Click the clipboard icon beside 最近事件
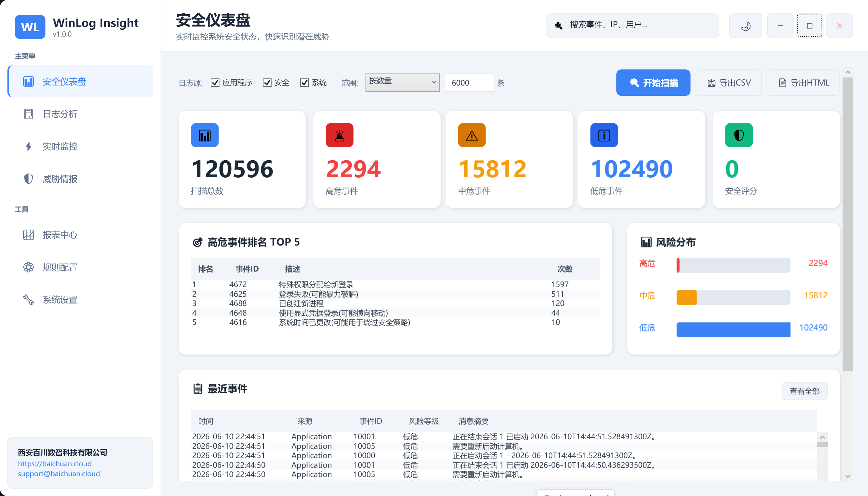 197,389
